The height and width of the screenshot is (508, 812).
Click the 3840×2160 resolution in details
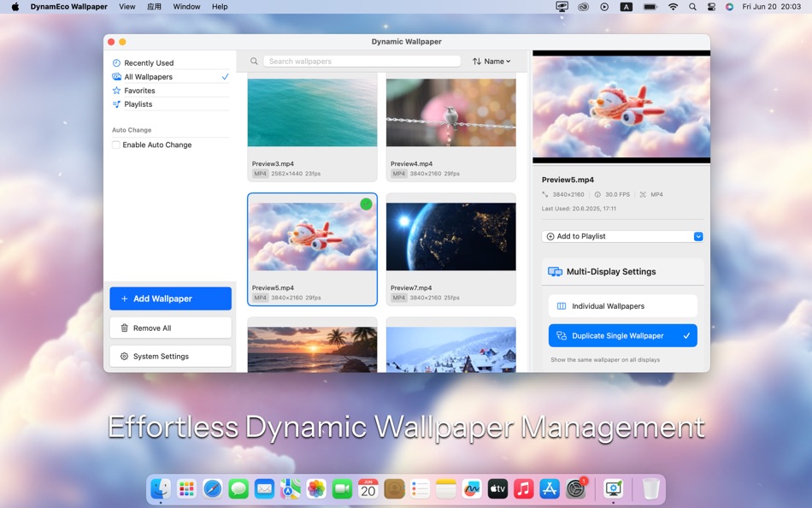tap(568, 194)
